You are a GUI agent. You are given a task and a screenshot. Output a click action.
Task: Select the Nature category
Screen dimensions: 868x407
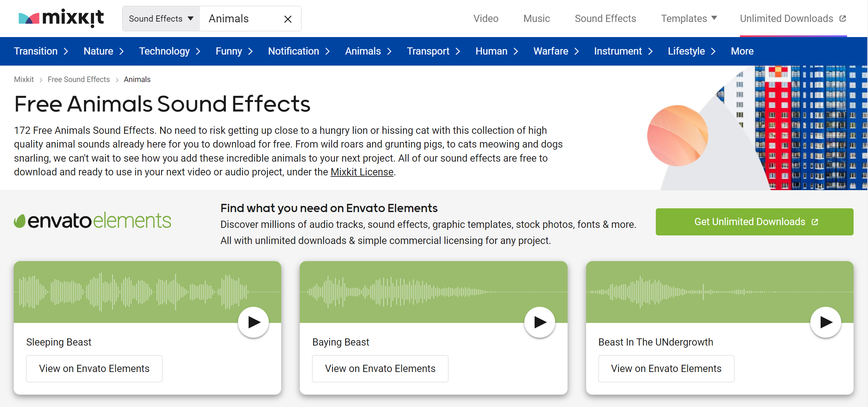[103, 51]
